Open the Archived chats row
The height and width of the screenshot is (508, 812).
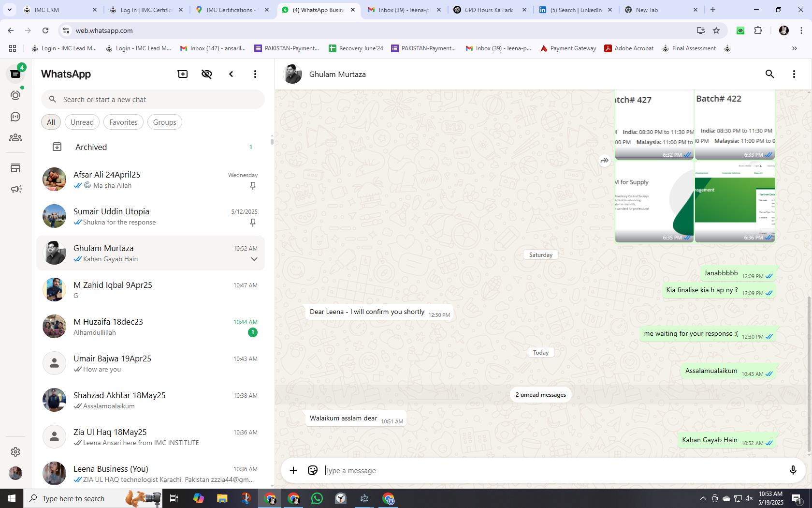(x=151, y=147)
